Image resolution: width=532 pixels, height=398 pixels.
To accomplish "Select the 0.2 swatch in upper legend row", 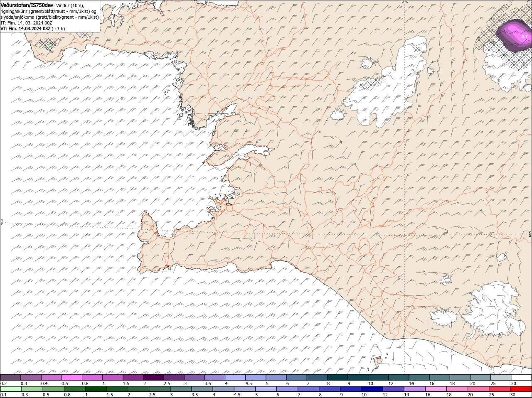I will (x=10, y=377).
